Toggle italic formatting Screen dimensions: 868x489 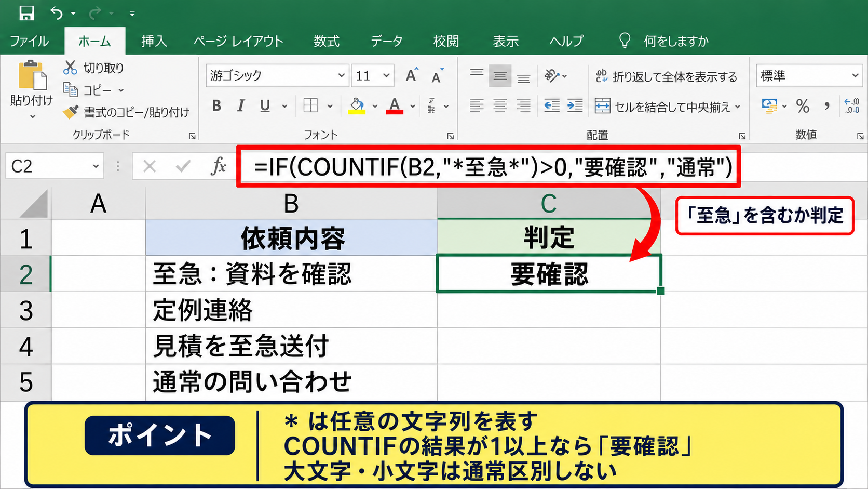point(240,106)
